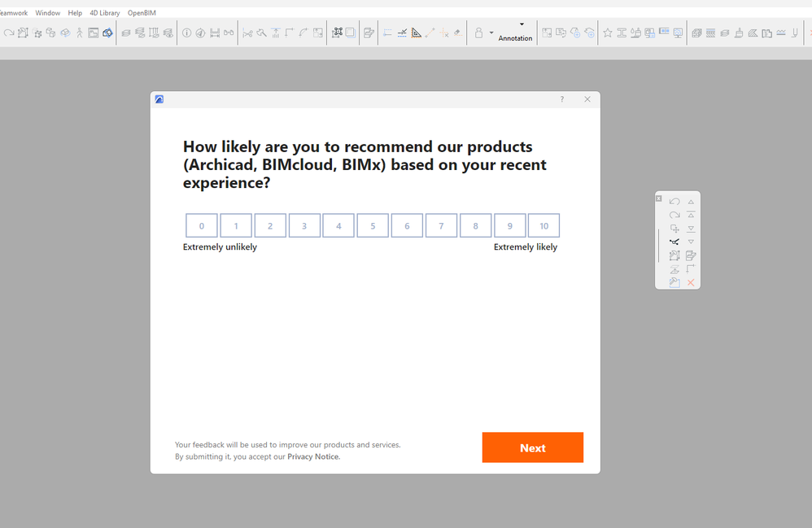Click the curved arrow fillet tool icon
This screenshot has width=812, height=528.
pos(303,33)
